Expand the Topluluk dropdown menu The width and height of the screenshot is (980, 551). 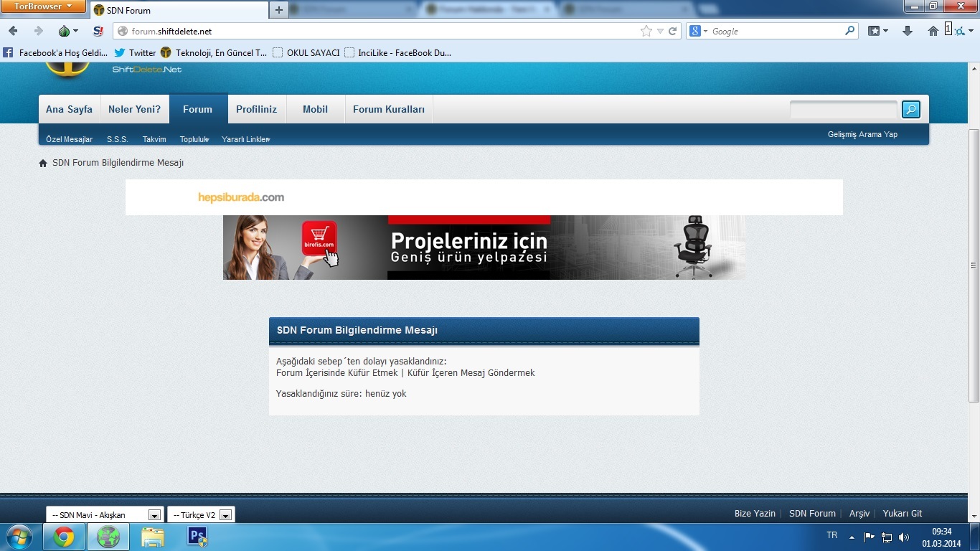194,139
